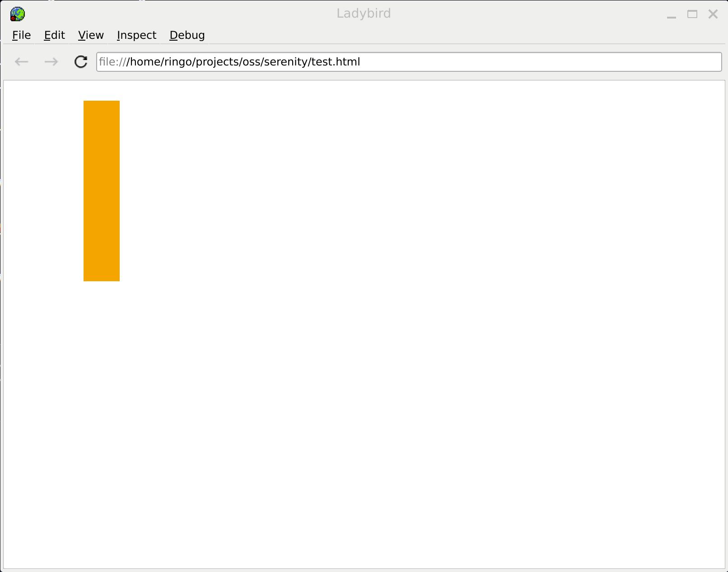Click the Ladybird logo in the title bar
The height and width of the screenshot is (572, 728).
pyautogui.click(x=17, y=14)
